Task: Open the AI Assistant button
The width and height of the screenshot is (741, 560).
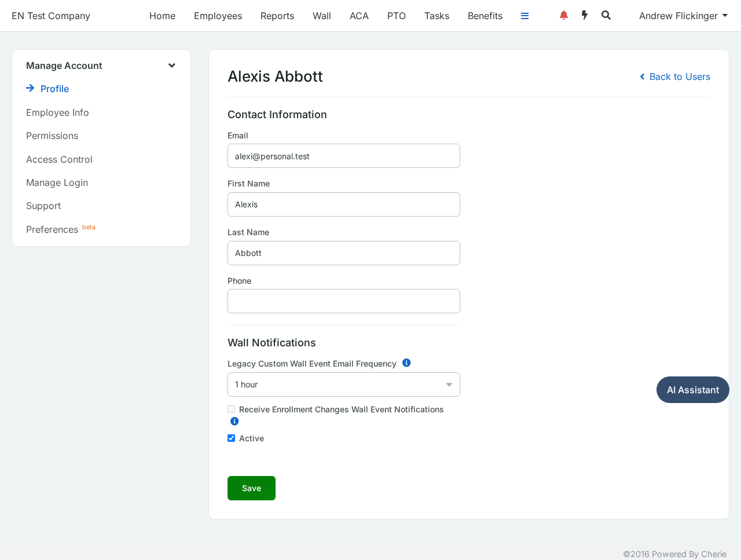Action: pos(693,390)
